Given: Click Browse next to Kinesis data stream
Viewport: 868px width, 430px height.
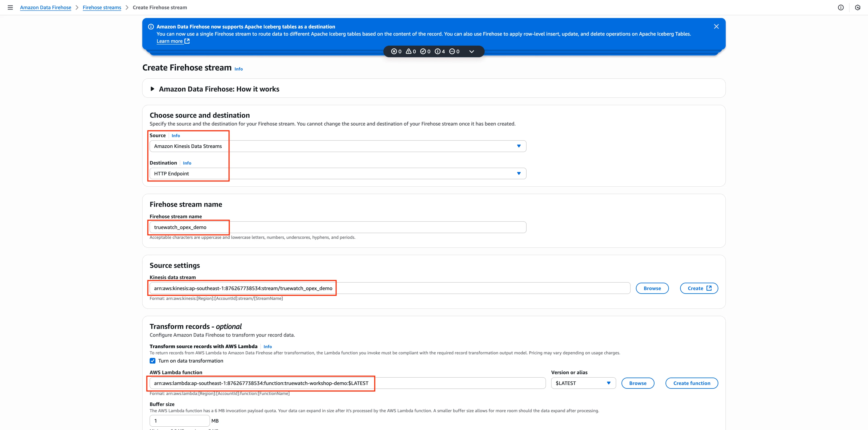Looking at the screenshot, I should pyautogui.click(x=652, y=288).
